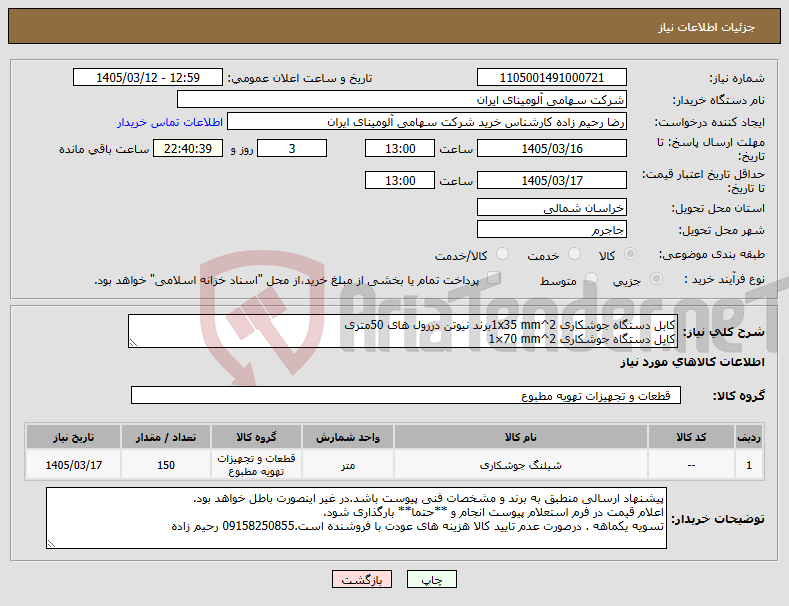Select the کالا/خدمت radio button
The height and width of the screenshot is (606, 789).
click(502, 254)
